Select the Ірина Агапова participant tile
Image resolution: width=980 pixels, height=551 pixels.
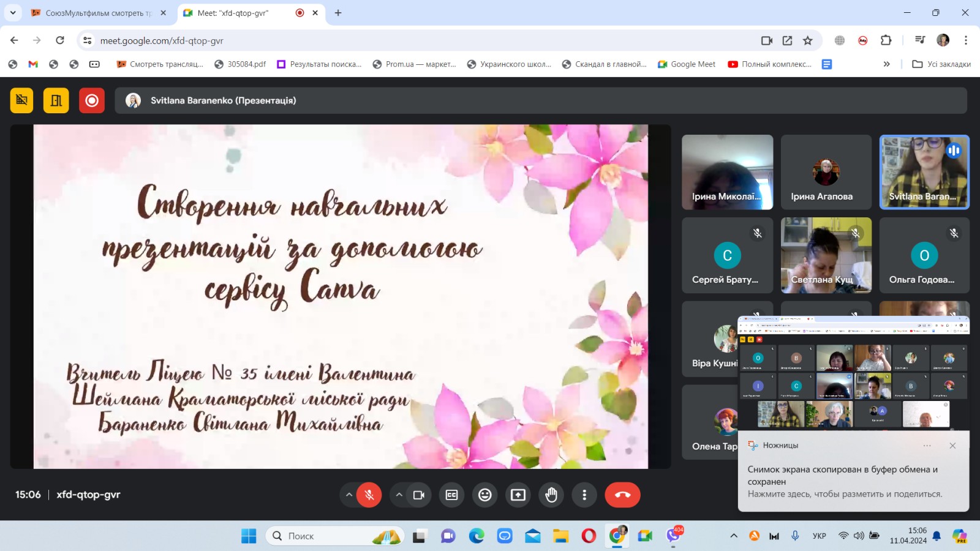pyautogui.click(x=826, y=172)
